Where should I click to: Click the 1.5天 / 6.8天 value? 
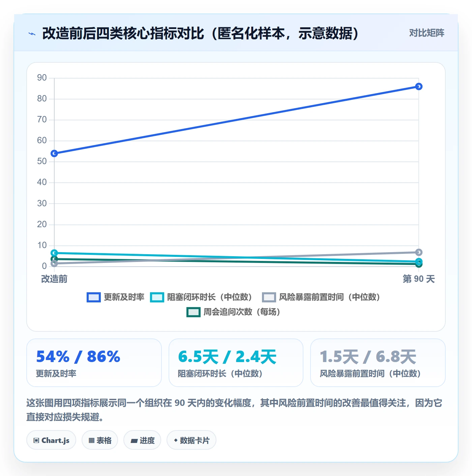tap(368, 357)
